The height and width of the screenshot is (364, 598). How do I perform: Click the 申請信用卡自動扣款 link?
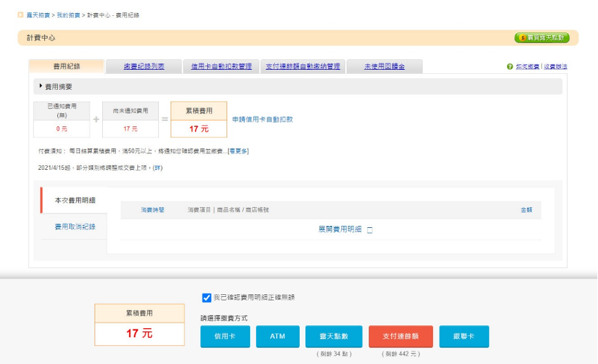pyautogui.click(x=262, y=119)
